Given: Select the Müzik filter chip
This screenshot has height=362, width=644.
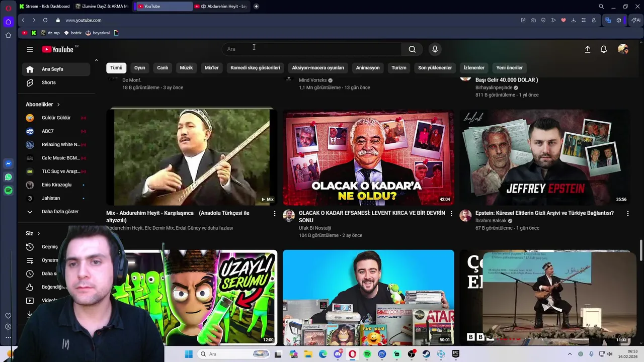Looking at the screenshot, I should [x=186, y=67].
